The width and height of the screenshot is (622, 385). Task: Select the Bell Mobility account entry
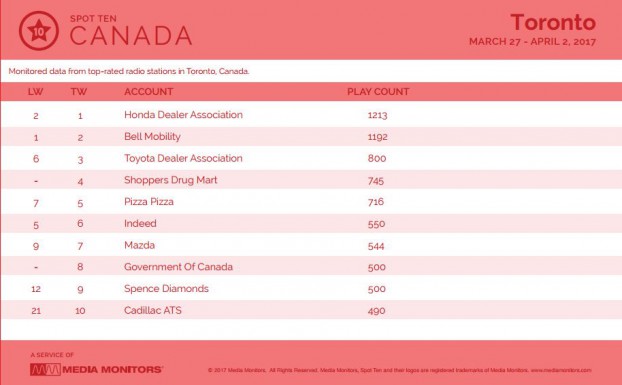pyautogui.click(x=152, y=137)
